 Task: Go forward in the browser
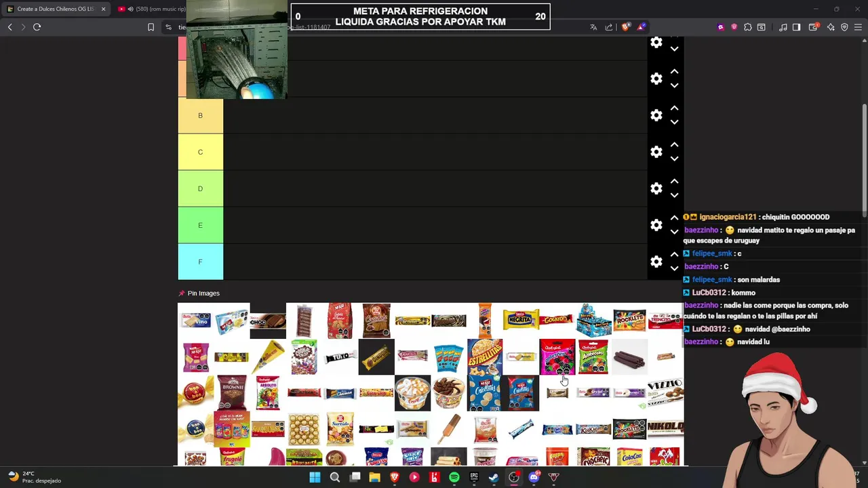point(22,27)
